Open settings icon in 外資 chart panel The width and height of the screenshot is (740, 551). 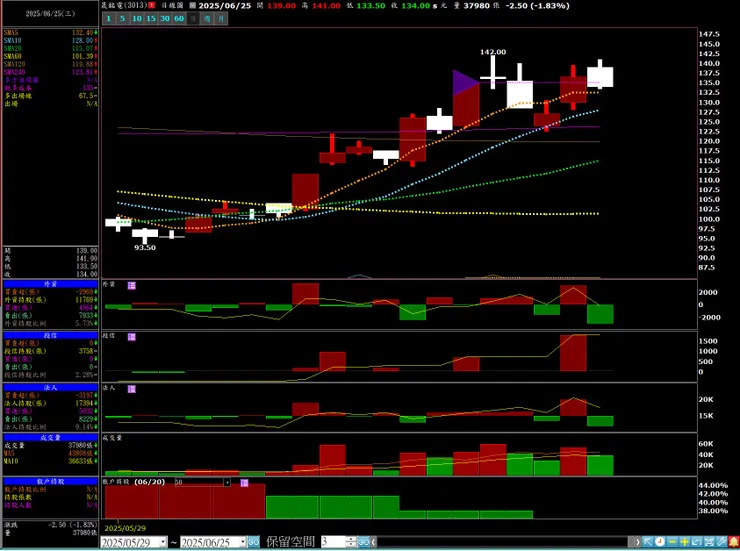(132, 285)
